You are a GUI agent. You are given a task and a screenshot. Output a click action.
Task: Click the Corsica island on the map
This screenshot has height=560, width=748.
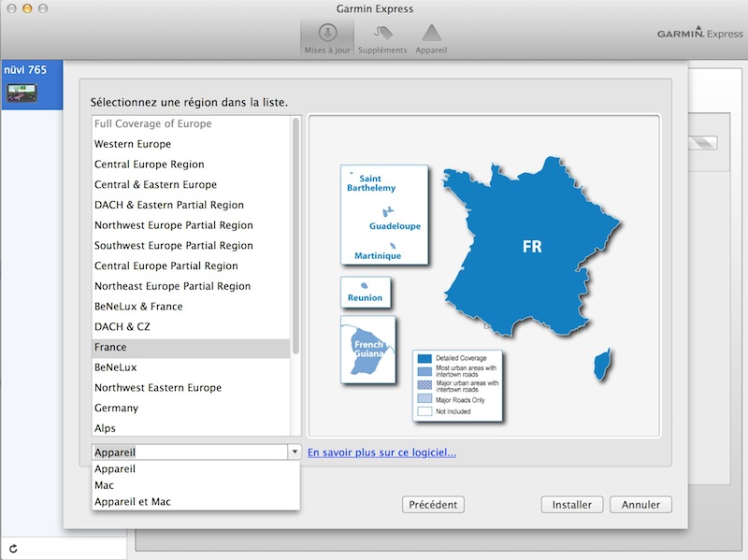pyautogui.click(x=602, y=365)
